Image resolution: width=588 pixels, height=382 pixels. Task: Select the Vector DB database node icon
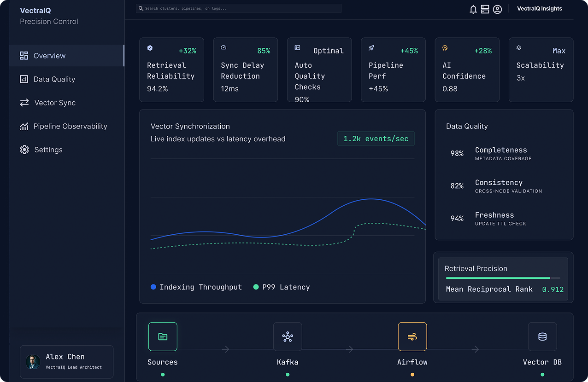tap(542, 336)
